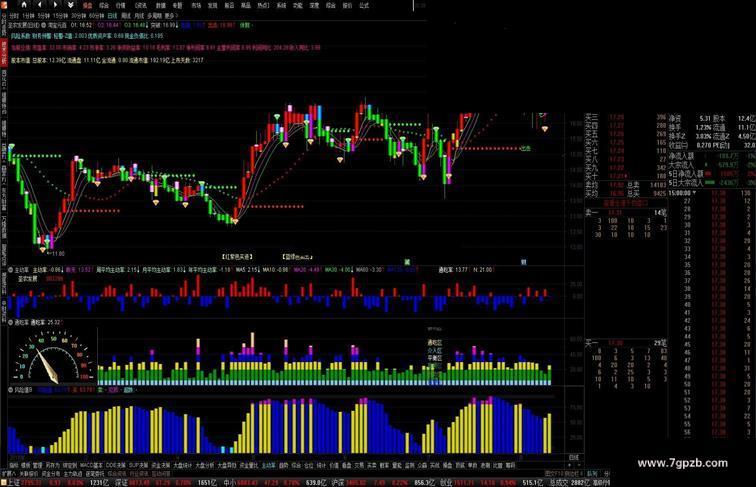Click the 上证 index in status bar
Image resolution: width=756 pixels, height=487 pixels.
click(12, 483)
